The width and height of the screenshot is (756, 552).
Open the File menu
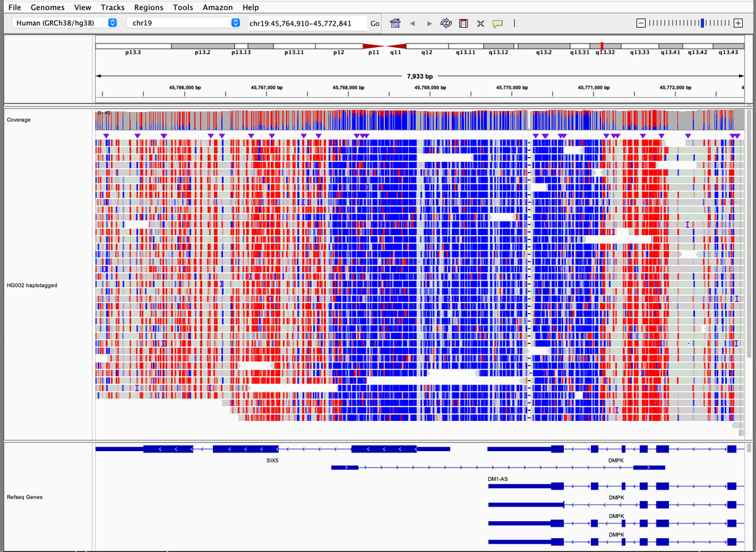[14, 7]
